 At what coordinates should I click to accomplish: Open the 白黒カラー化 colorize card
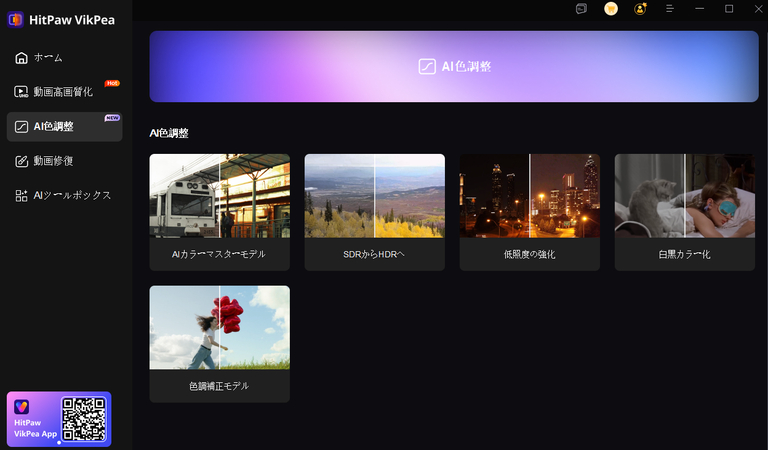tap(684, 196)
